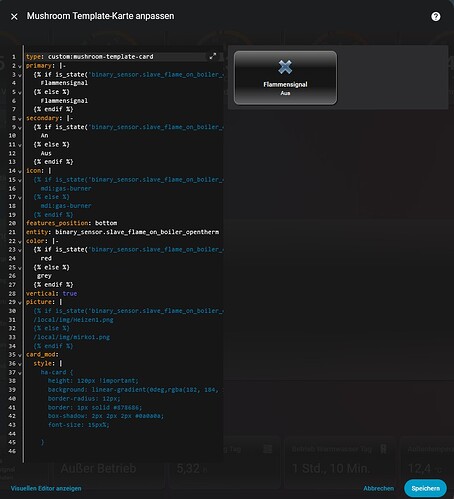Collapse the fold arrow on line 14 icon
This screenshot has width=454, height=499.
pos(20,171)
